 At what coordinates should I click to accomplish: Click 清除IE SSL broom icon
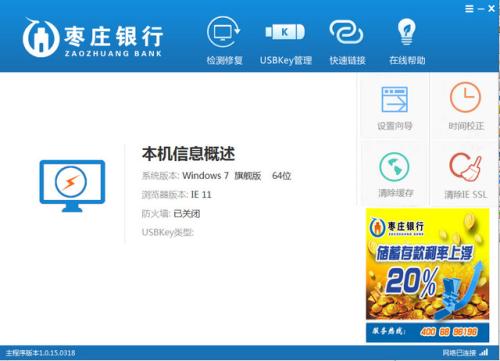[x=466, y=166]
